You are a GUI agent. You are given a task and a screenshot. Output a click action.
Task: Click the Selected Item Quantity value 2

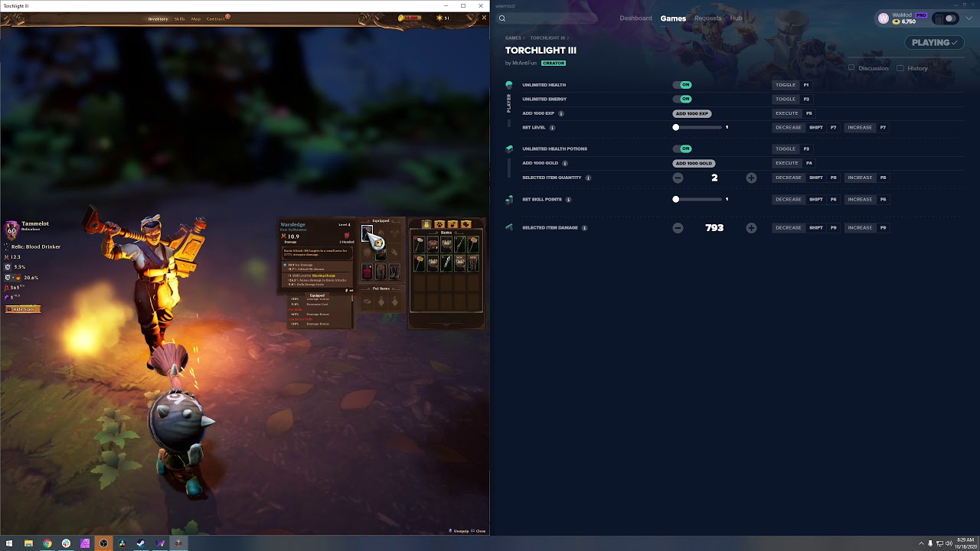pos(714,178)
